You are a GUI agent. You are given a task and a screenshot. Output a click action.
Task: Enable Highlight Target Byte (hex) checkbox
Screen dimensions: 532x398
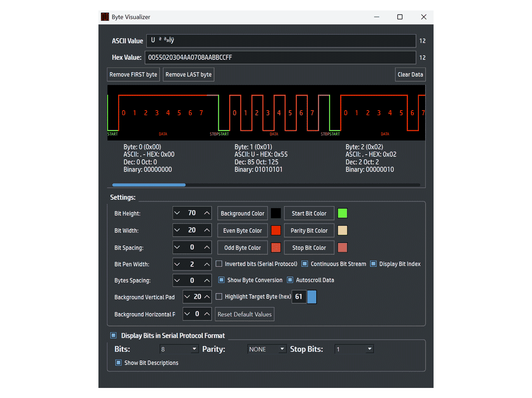coord(219,297)
